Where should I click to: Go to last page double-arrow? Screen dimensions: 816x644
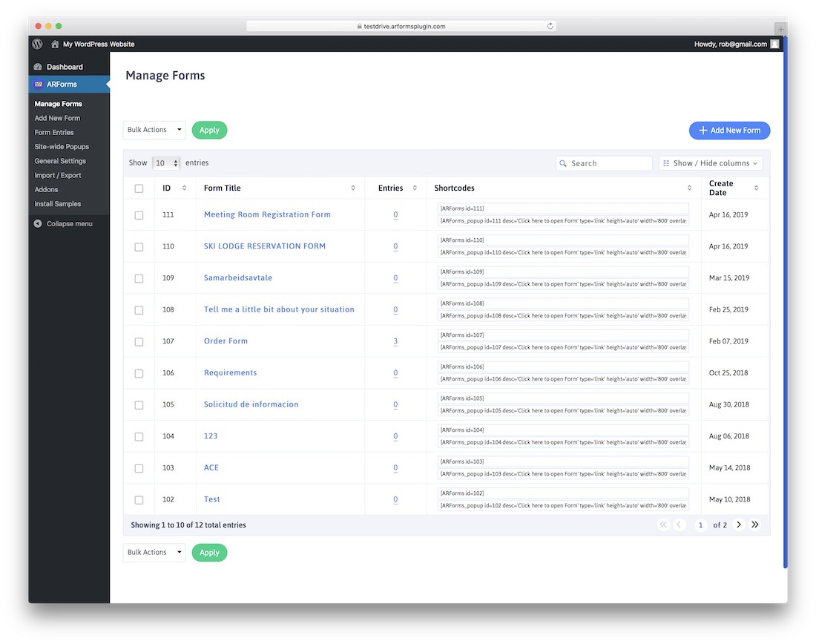[x=755, y=525]
